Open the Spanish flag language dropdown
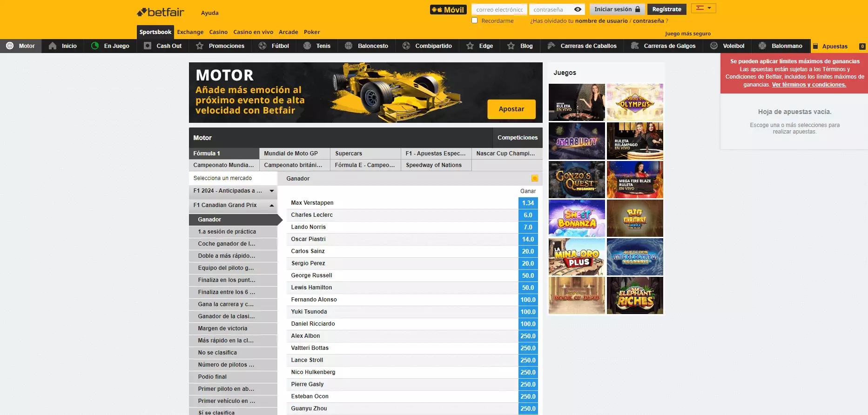The width and height of the screenshot is (868, 415). coord(703,8)
